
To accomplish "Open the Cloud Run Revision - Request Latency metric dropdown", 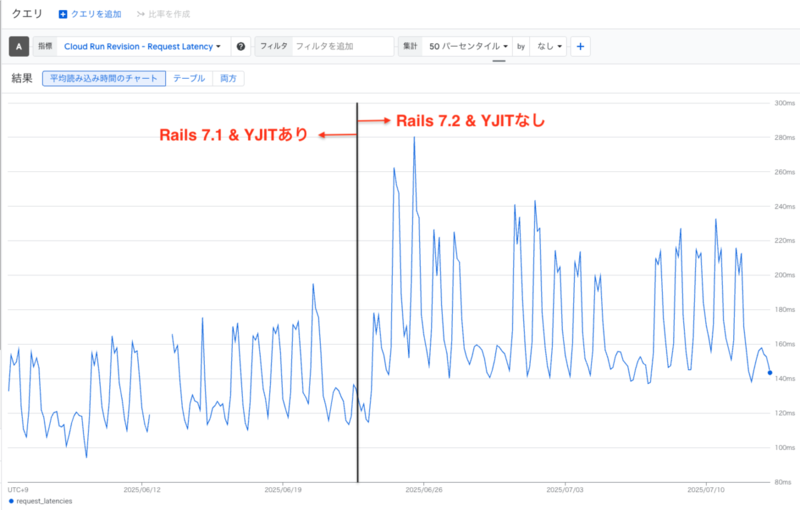I will (x=143, y=46).
